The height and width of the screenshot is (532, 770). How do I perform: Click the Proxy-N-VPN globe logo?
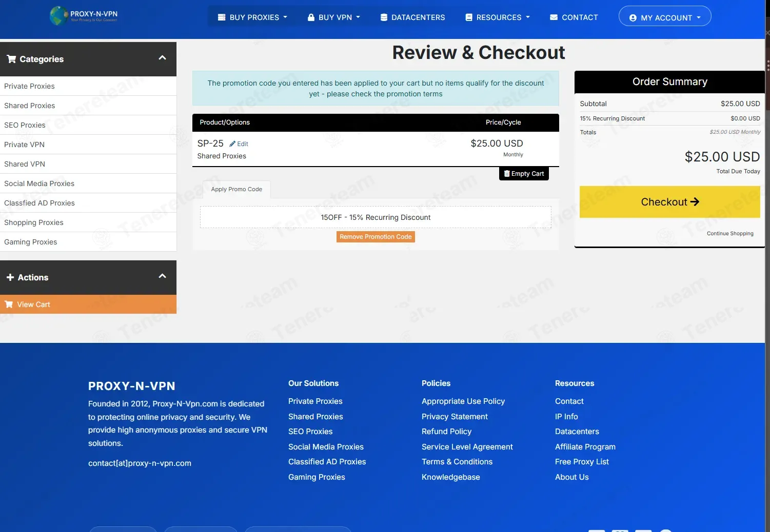point(58,16)
